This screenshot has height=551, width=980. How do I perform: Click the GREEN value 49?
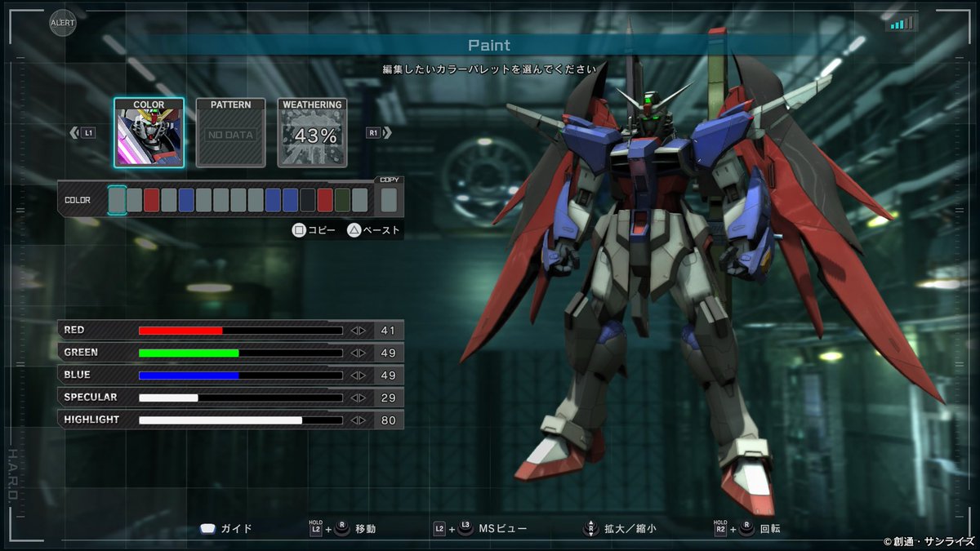388,353
